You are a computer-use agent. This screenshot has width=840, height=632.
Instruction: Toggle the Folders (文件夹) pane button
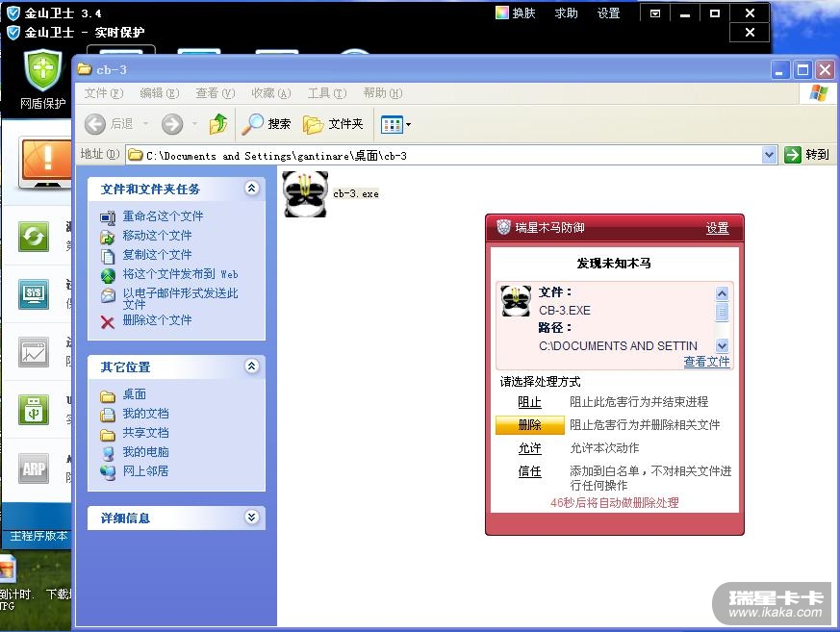click(333, 124)
